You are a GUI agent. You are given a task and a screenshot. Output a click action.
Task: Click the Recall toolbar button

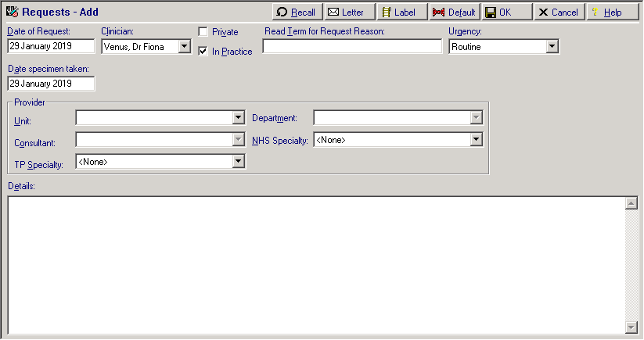click(x=297, y=13)
